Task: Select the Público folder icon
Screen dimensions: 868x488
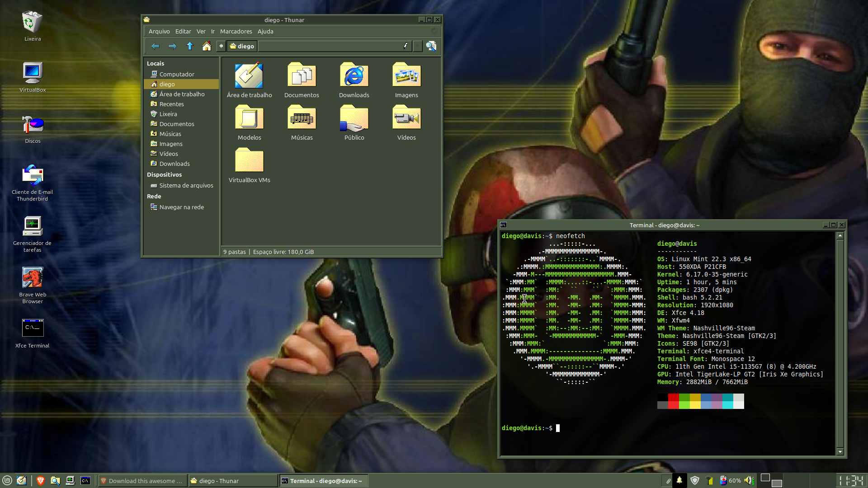Action: [x=354, y=118]
